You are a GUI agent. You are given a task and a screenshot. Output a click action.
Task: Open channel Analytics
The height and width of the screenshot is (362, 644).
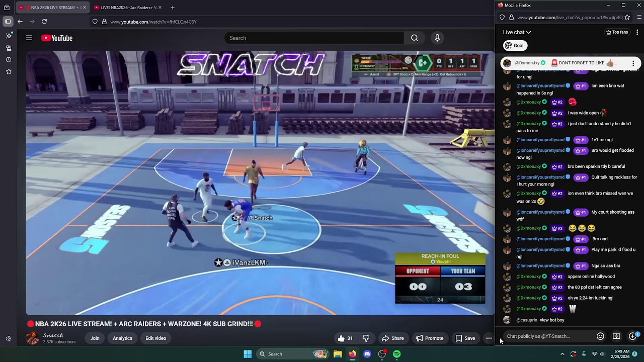pos(122,338)
